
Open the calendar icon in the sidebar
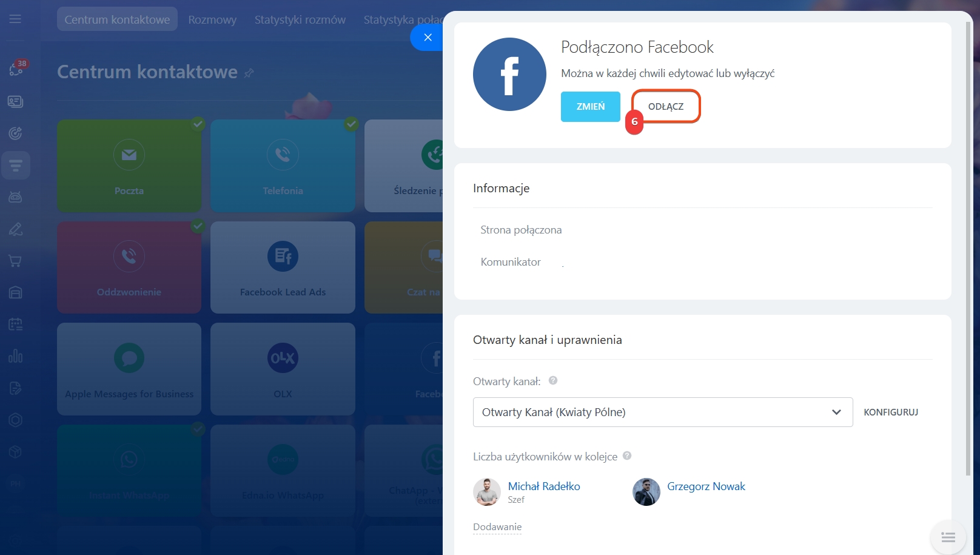[x=15, y=325]
